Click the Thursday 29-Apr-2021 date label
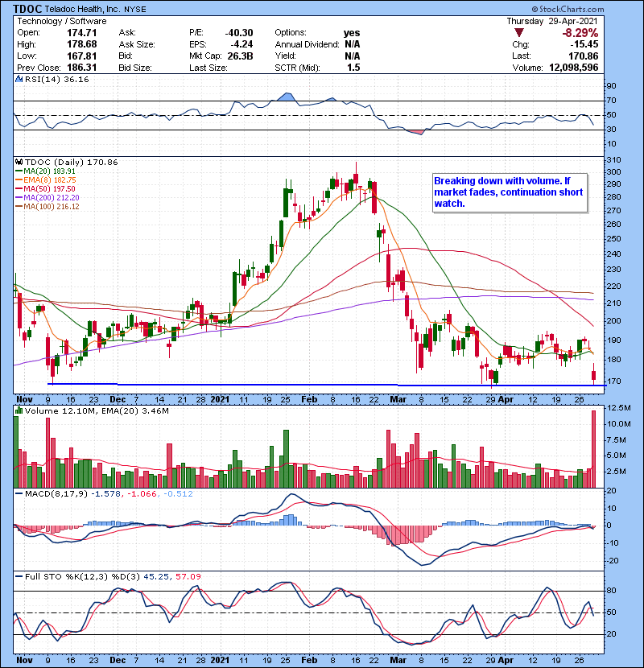Viewport: 644px width, 668px height. tap(552, 21)
